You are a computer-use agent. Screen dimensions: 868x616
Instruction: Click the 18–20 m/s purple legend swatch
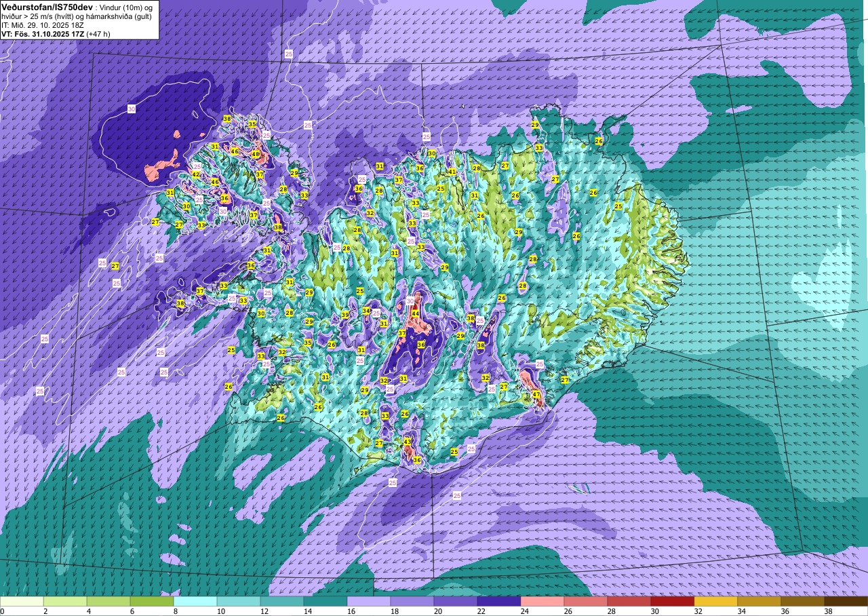point(412,601)
